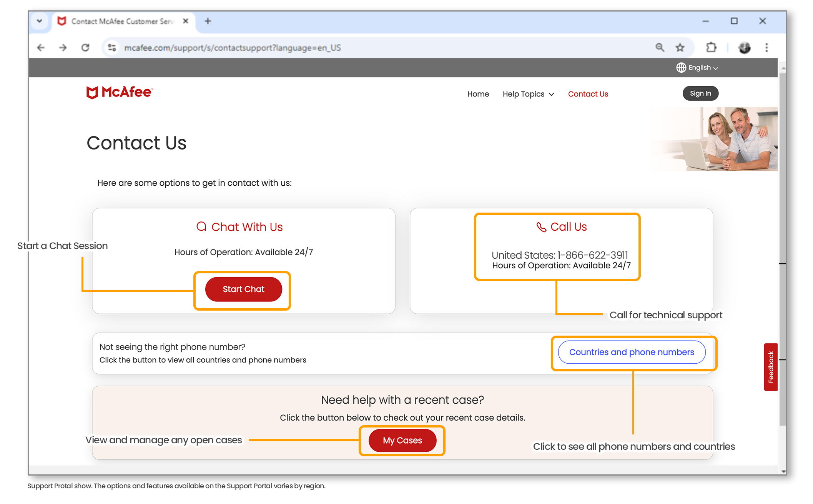Expand the tab search chevron
813x504 pixels.
pos(40,21)
